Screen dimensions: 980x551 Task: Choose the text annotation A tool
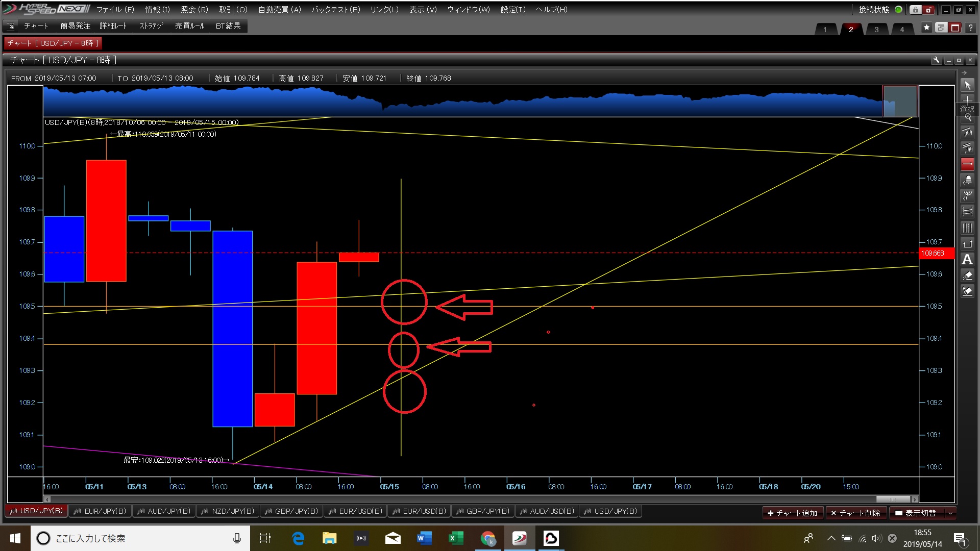pos(967,260)
